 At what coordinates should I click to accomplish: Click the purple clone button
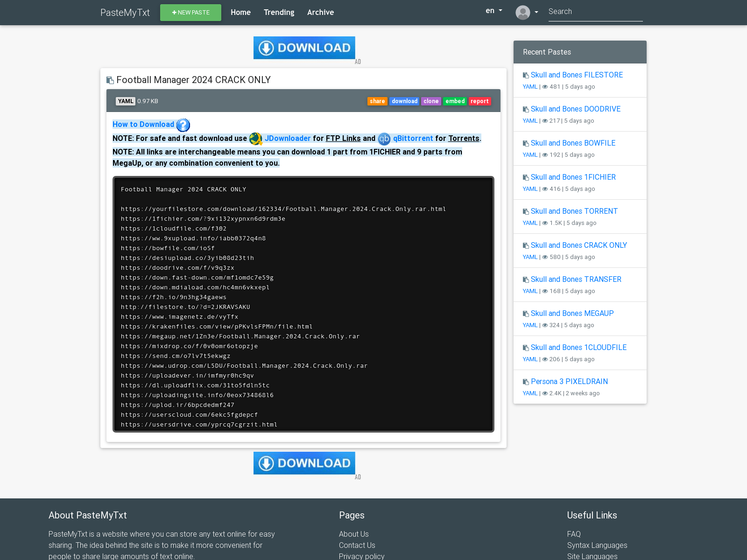431,101
